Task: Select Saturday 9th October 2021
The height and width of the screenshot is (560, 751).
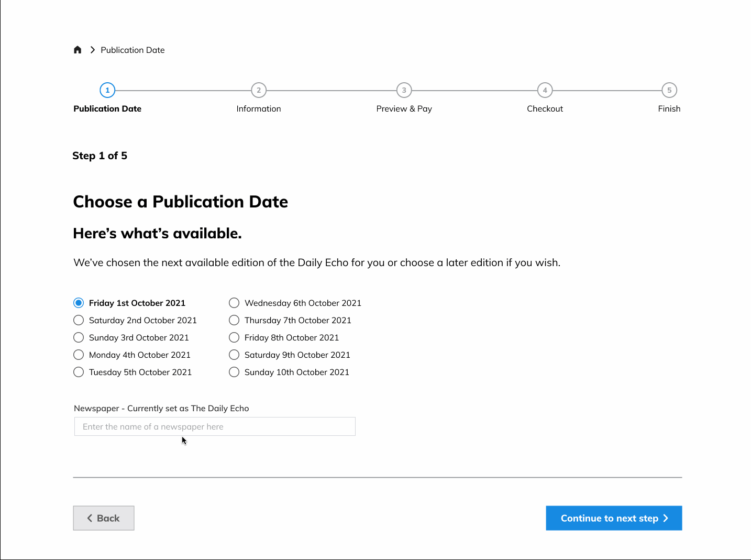Action: point(234,355)
